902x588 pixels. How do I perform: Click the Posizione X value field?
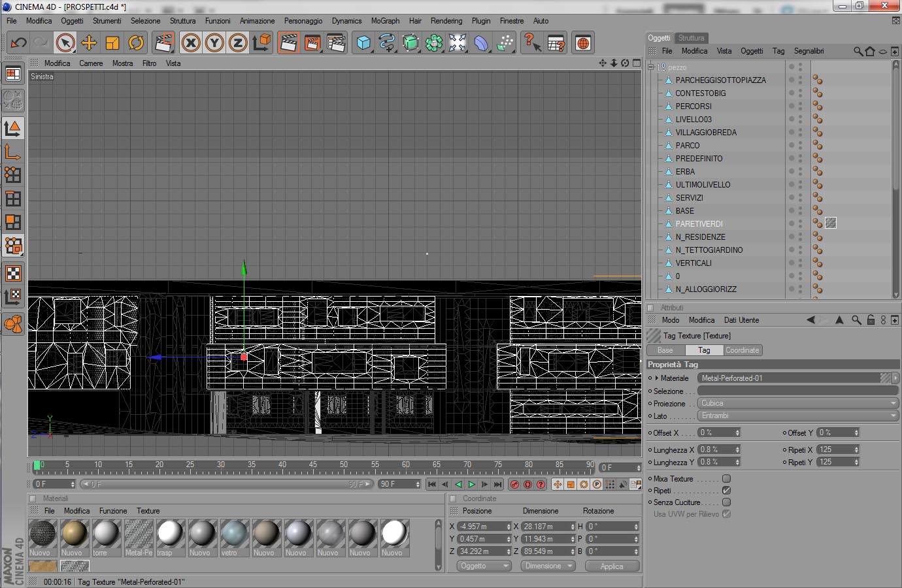click(x=482, y=527)
